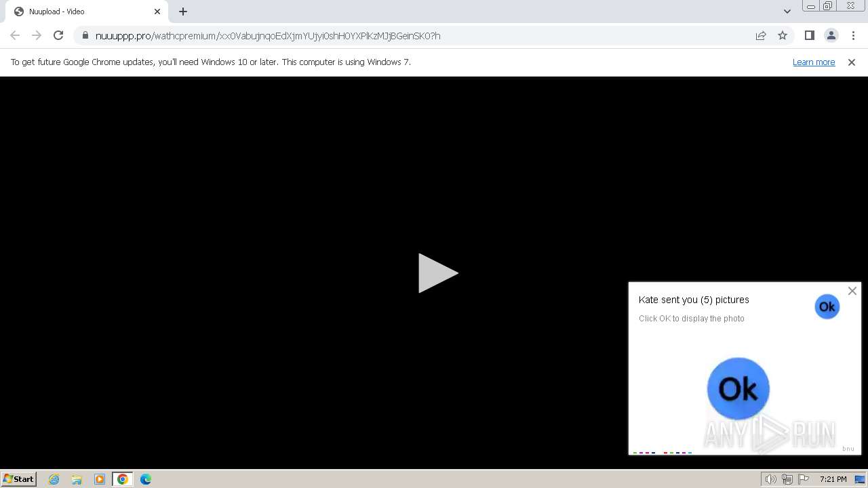Restore down the Chrome window
868x488 pixels.
tap(828, 6)
